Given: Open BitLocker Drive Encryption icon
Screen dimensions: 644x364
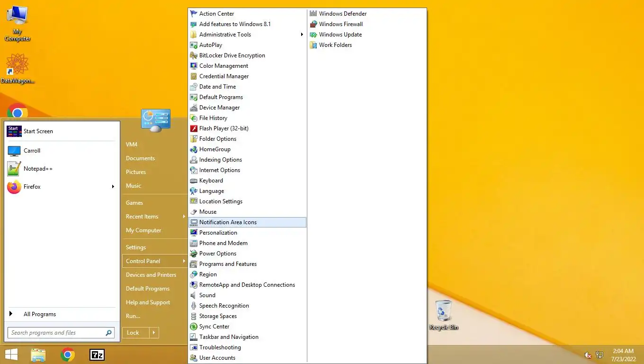Looking at the screenshot, I should (194, 55).
